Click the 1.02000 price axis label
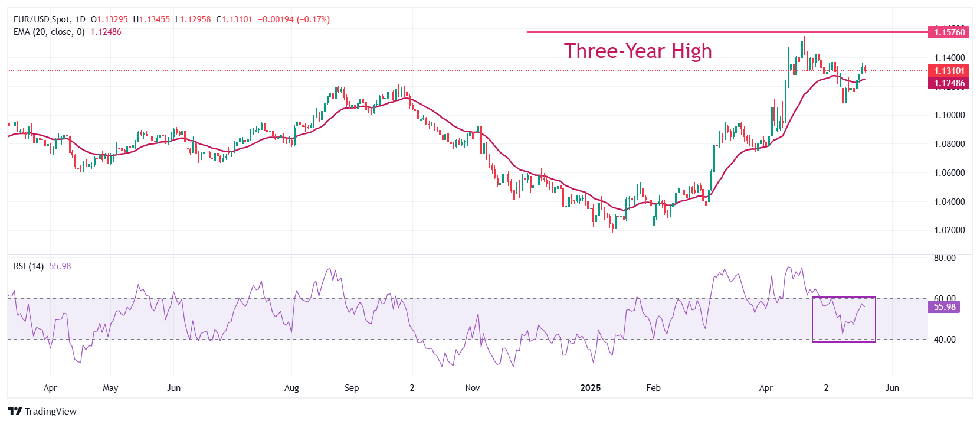The height and width of the screenshot is (424, 980). pos(949,230)
